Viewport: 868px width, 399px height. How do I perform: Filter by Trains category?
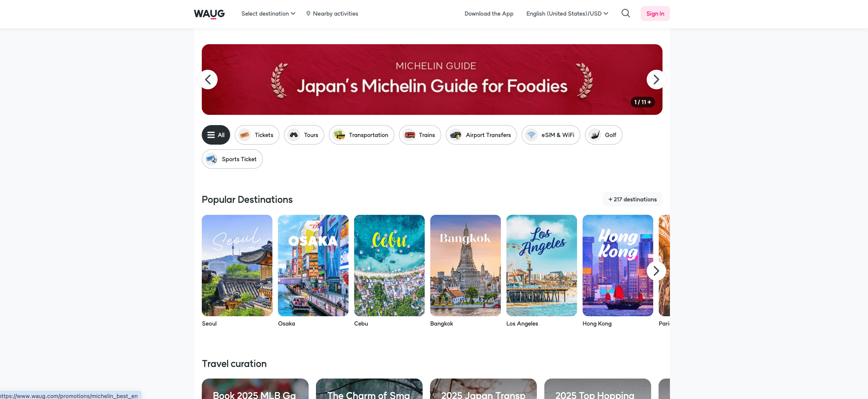420,135
